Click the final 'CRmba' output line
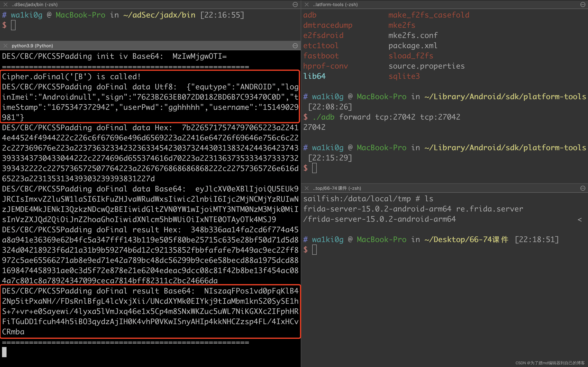 (x=13, y=331)
